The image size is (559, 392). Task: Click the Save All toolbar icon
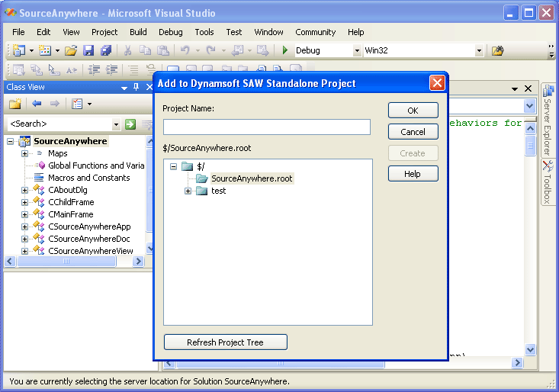coord(106,50)
